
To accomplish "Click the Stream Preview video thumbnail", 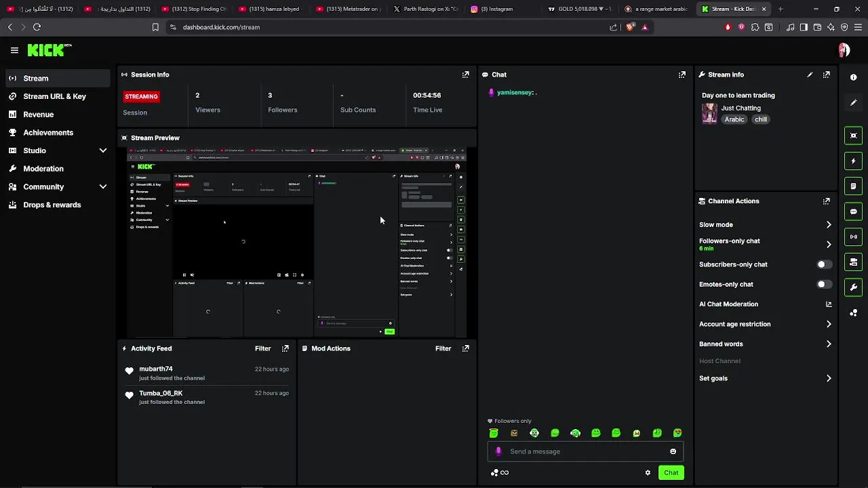I will point(297,242).
